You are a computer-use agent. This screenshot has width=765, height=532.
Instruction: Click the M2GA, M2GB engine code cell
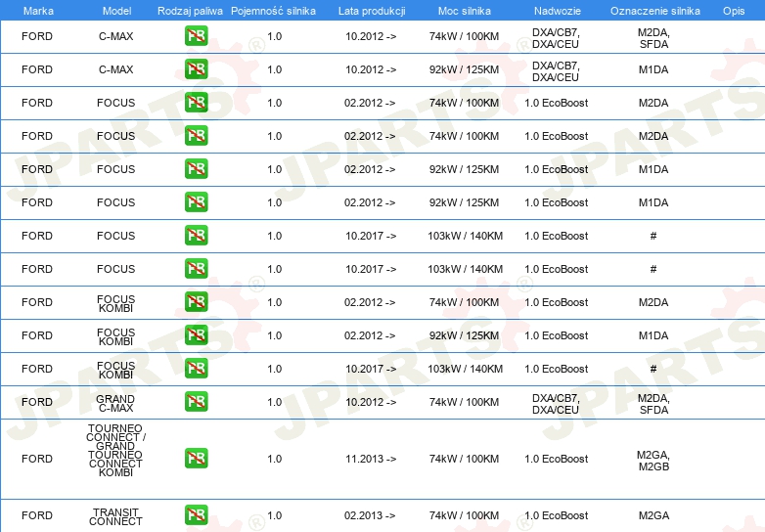click(653, 461)
